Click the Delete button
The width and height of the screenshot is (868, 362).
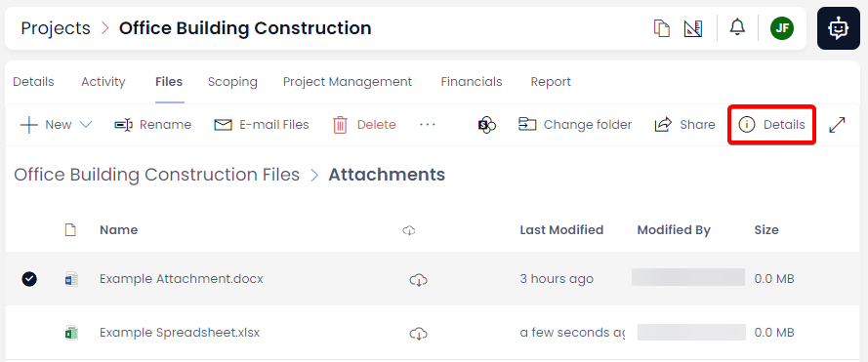pos(364,125)
